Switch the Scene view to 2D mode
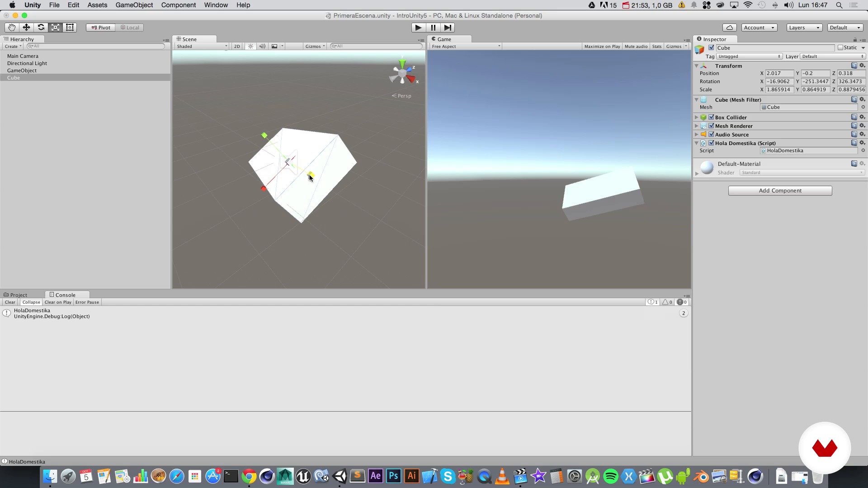 (x=236, y=46)
